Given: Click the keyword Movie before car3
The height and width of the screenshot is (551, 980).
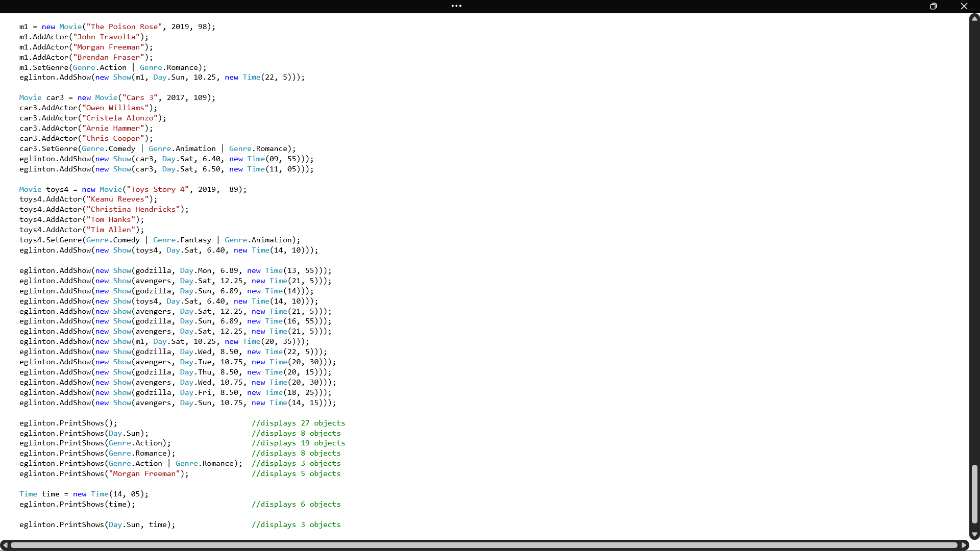Looking at the screenshot, I should (30, 97).
